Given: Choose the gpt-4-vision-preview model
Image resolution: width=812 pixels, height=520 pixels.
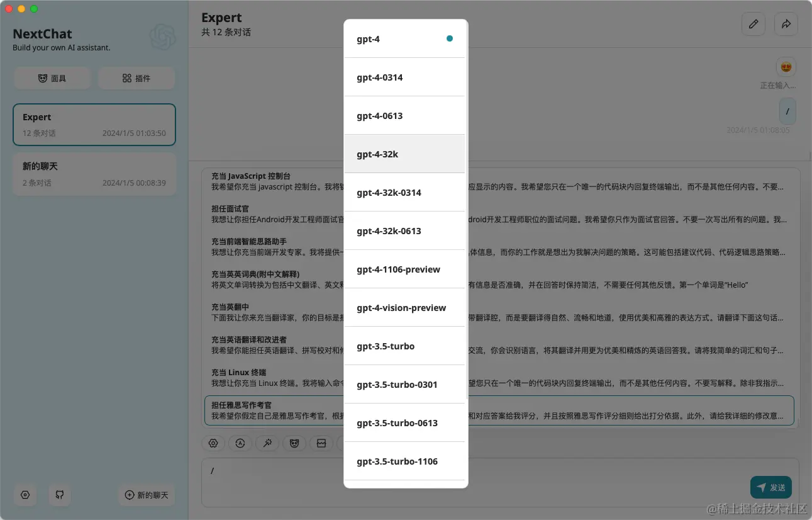Looking at the screenshot, I should 404,308.
